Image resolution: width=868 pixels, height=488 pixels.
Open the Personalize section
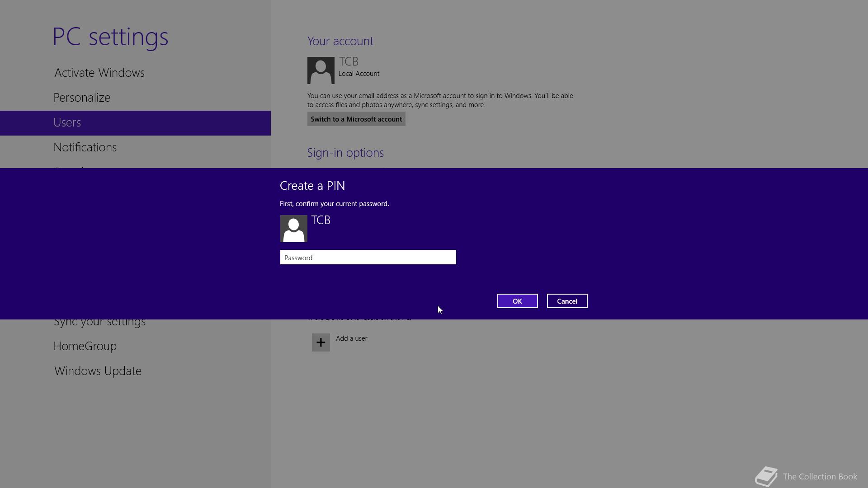[82, 98]
